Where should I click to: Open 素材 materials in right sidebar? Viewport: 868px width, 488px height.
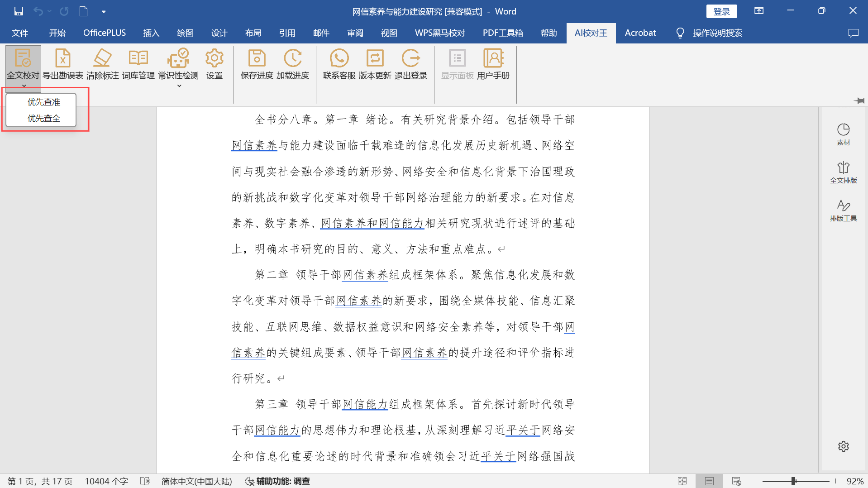pos(843,134)
